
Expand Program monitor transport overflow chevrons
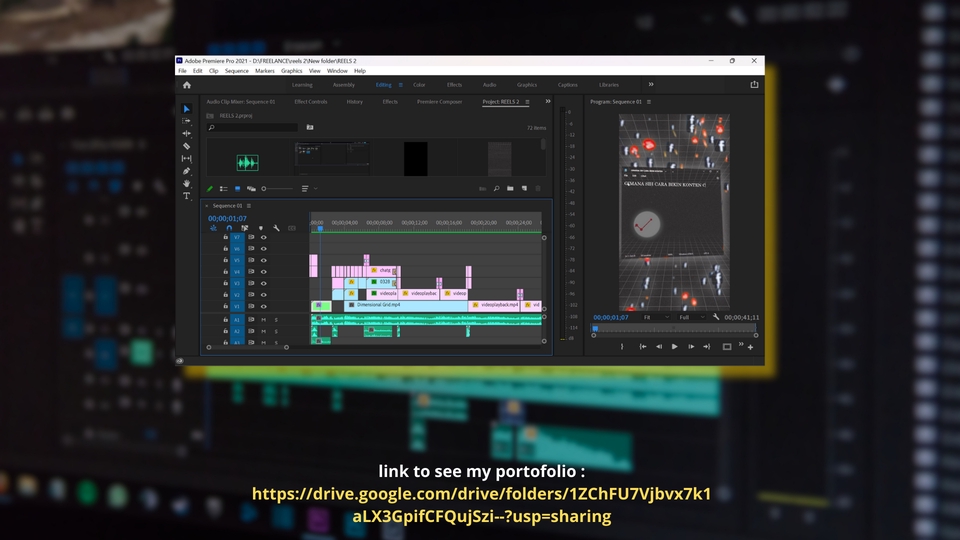click(x=741, y=345)
